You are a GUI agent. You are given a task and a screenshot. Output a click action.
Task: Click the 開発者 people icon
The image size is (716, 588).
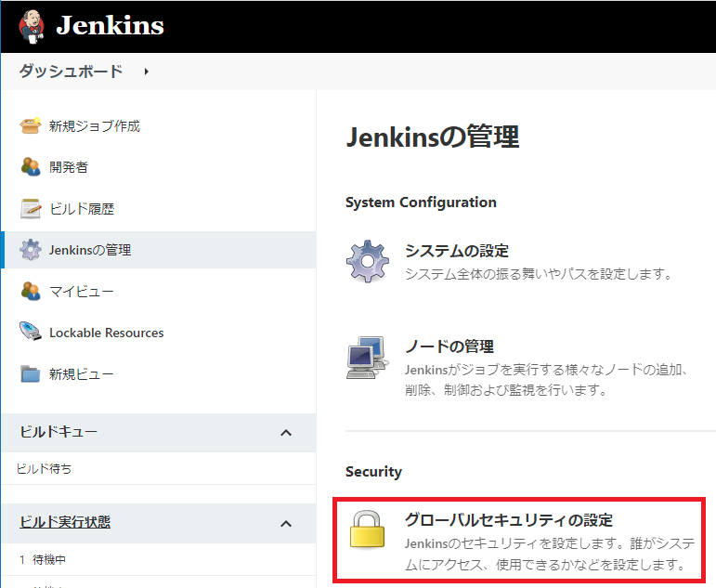click(x=30, y=167)
